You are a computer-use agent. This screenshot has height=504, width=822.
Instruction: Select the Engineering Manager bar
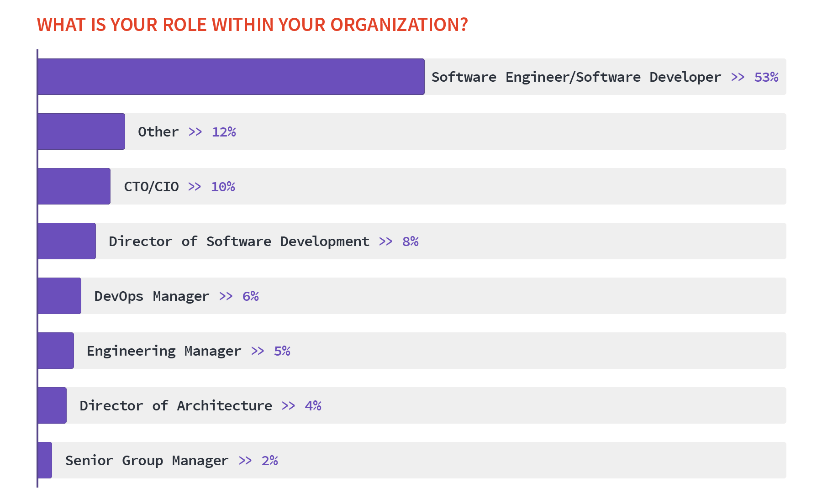coord(55,350)
